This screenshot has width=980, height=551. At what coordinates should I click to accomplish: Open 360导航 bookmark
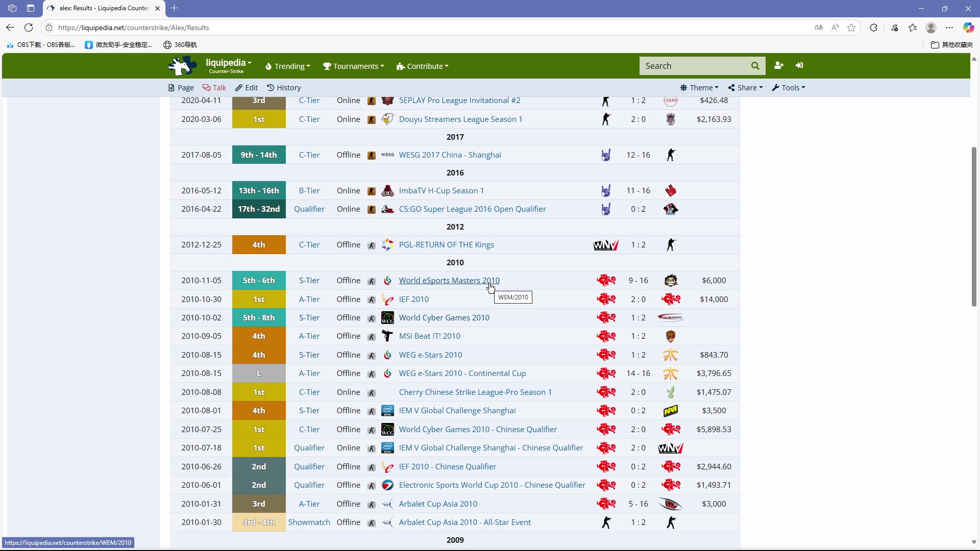(180, 45)
